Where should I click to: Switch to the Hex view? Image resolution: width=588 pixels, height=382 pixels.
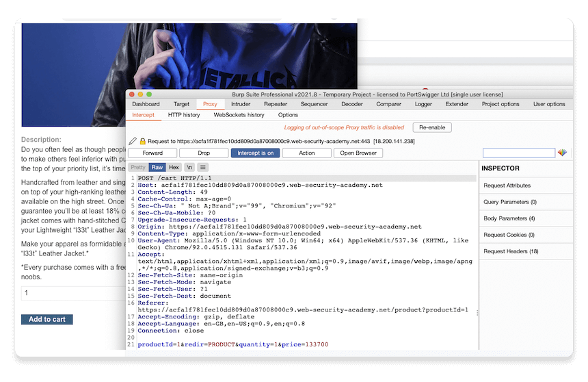(x=174, y=167)
